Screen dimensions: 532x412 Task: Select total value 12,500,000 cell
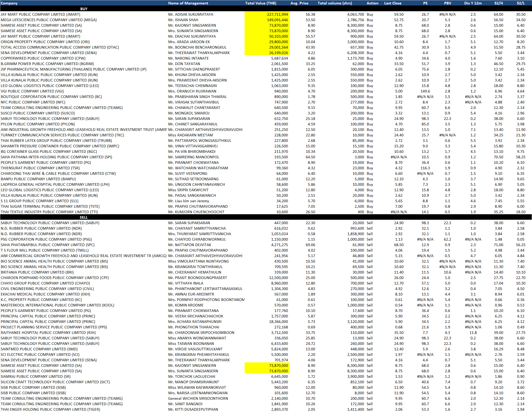pos(278,278)
